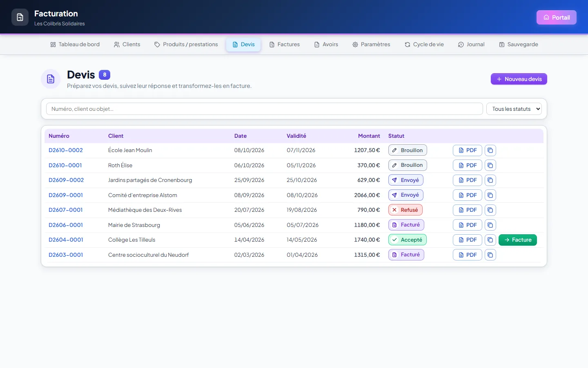Navigate to the Avoirs tab
The width and height of the screenshot is (588, 368).
326,45
